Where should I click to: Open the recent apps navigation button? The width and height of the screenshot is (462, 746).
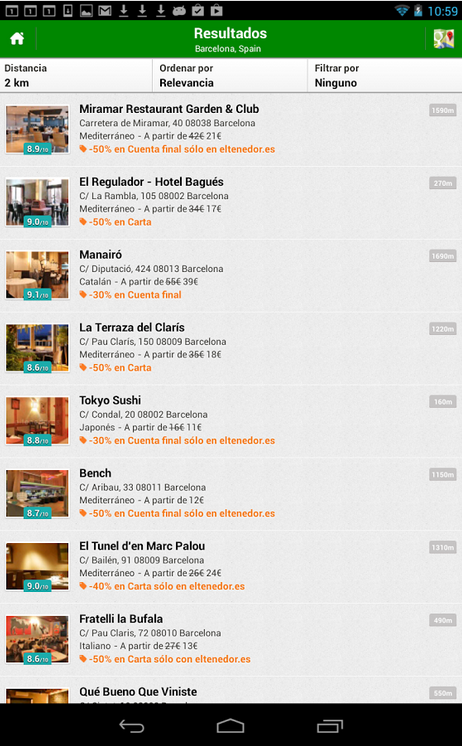click(330, 726)
